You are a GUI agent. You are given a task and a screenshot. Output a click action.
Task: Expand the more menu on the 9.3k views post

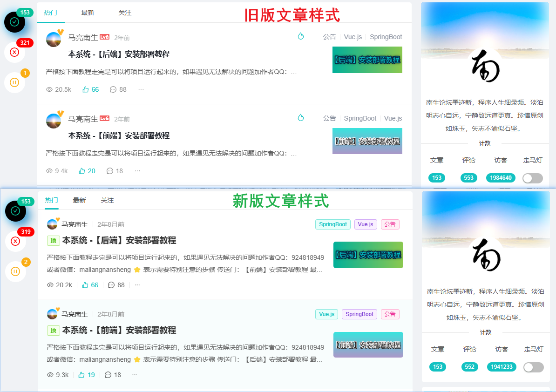[x=134, y=375]
